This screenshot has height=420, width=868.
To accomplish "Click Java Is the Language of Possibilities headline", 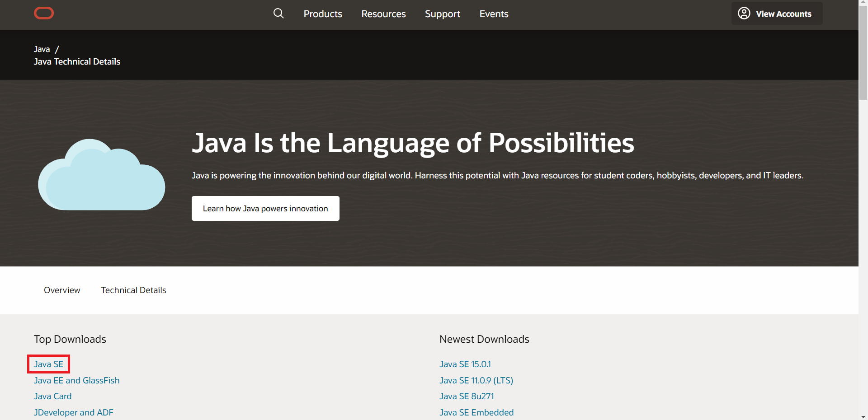I will point(413,143).
